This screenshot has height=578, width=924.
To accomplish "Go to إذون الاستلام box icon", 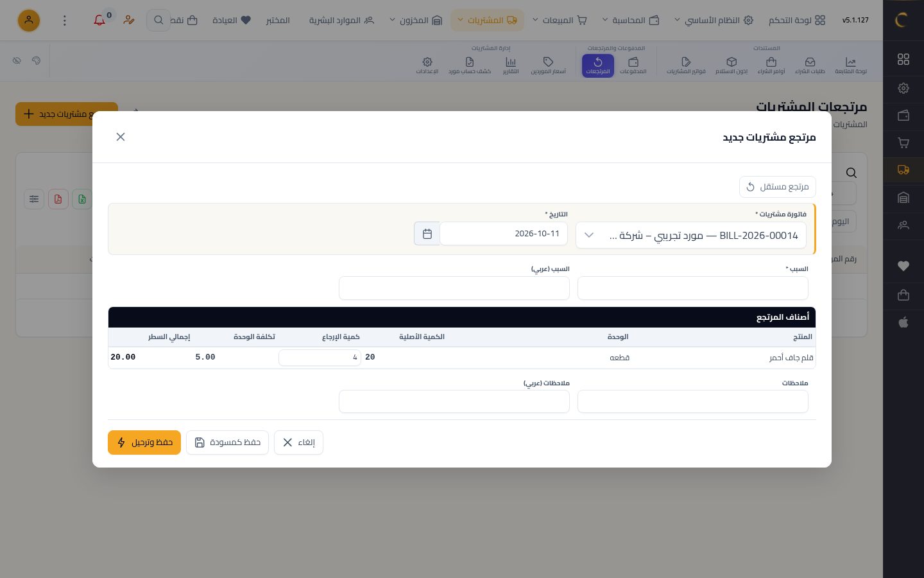I will click(x=732, y=66).
